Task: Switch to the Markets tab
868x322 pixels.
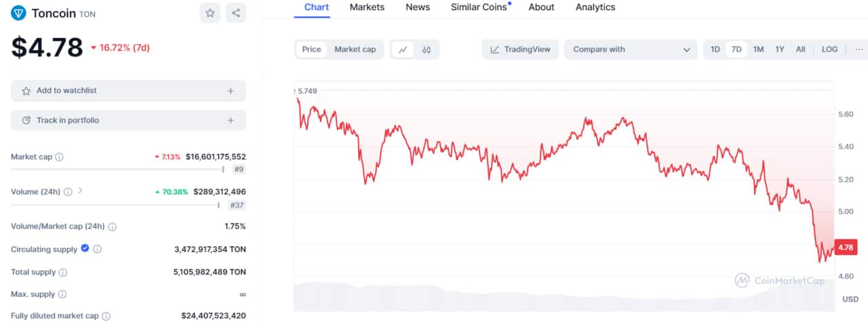Action: pyautogui.click(x=367, y=7)
